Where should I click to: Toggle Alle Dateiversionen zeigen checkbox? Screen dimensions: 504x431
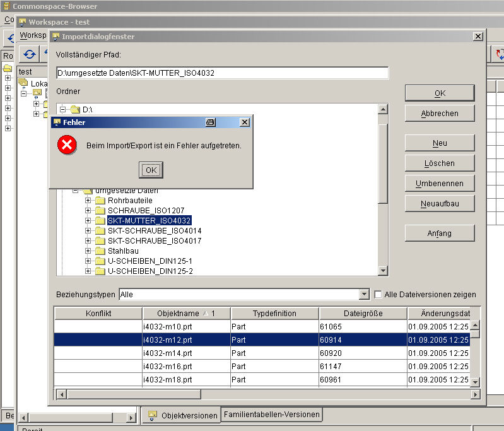(x=378, y=294)
